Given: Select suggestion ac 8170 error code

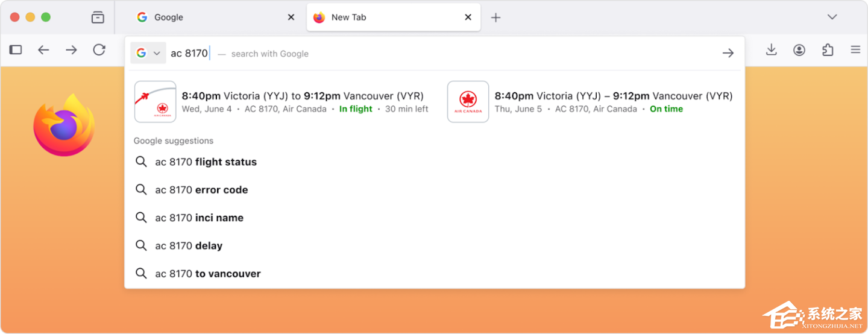Looking at the screenshot, I should 435,190.
